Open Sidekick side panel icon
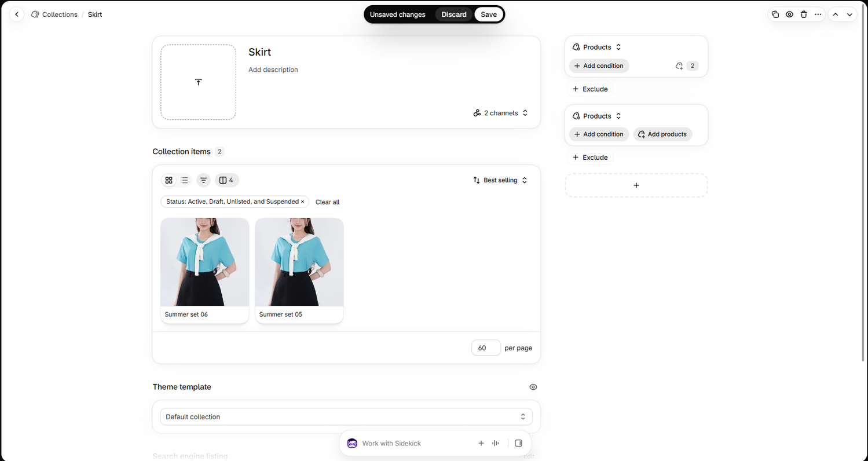868x461 pixels. pos(518,443)
